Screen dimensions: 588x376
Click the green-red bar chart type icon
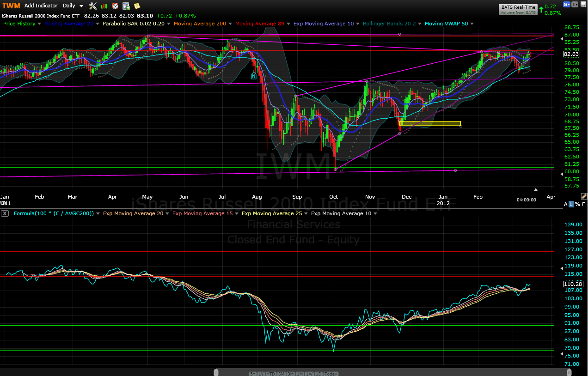(104, 6)
